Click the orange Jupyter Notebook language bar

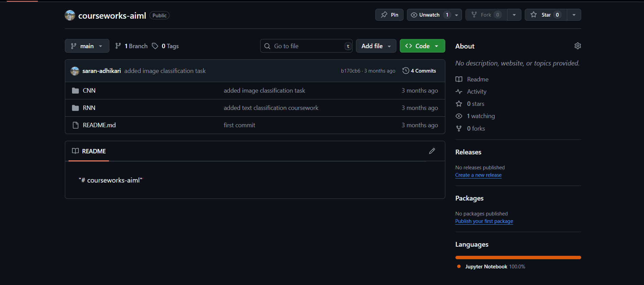(x=518, y=258)
